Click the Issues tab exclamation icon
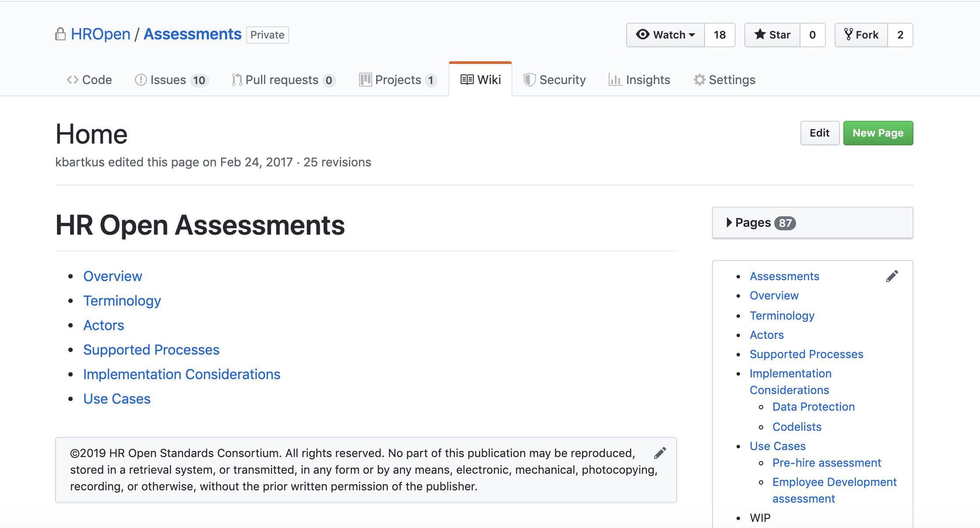The width and height of the screenshot is (980, 528). [141, 80]
